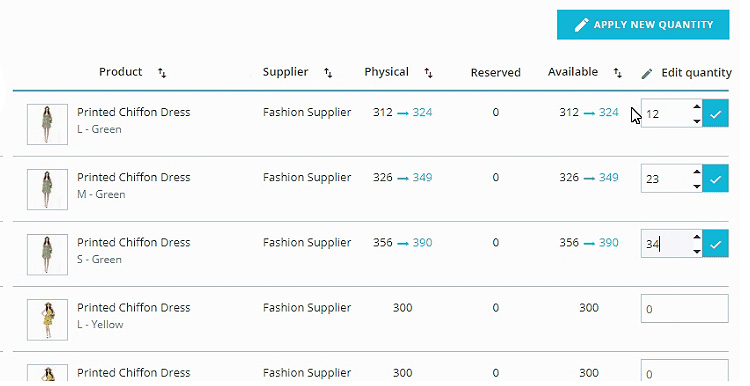Viewport: 750px width, 386px height.
Task: Increase quantity arrow for M - Green row
Action: coord(697,172)
